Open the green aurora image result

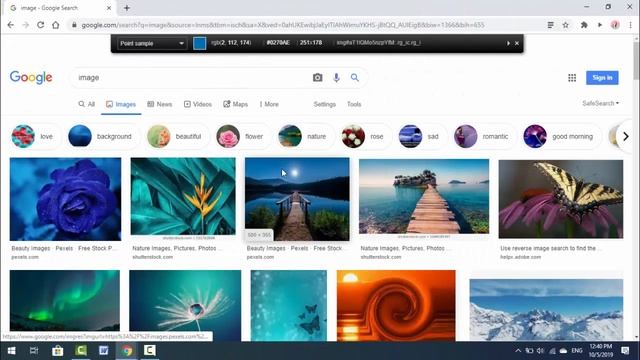65,300
